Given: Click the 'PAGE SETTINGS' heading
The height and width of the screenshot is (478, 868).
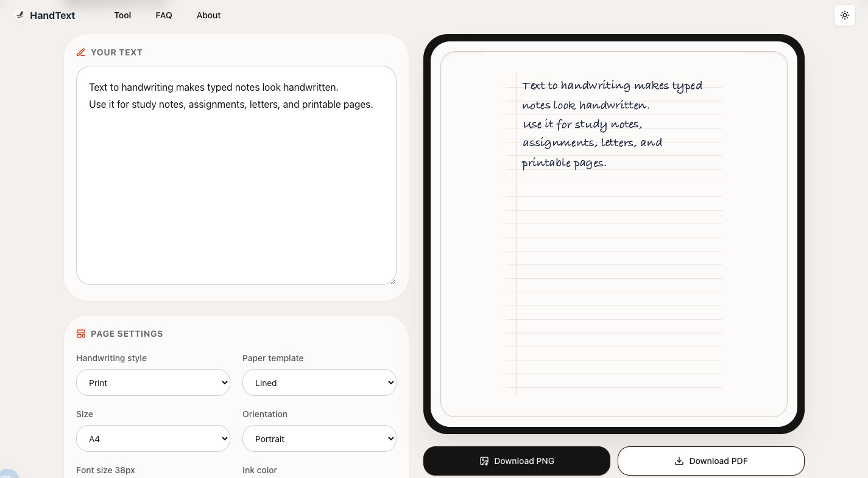Looking at the screenshot, I should pyautogui.click(x=127, y=334).
